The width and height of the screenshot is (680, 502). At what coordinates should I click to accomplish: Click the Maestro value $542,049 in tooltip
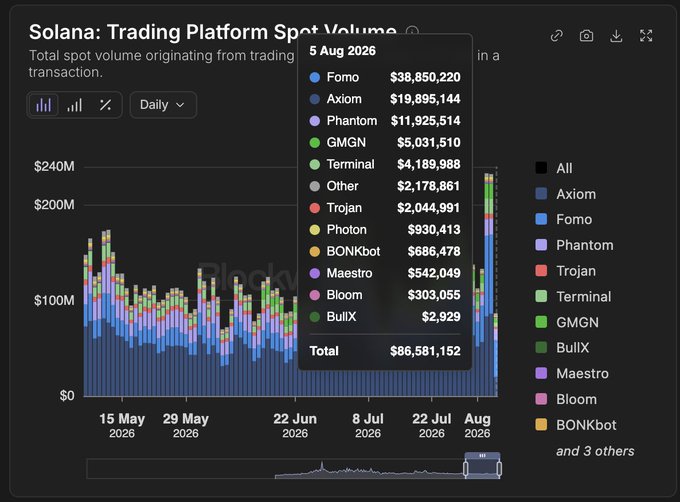pyautogui.click(x=434, y=273)
